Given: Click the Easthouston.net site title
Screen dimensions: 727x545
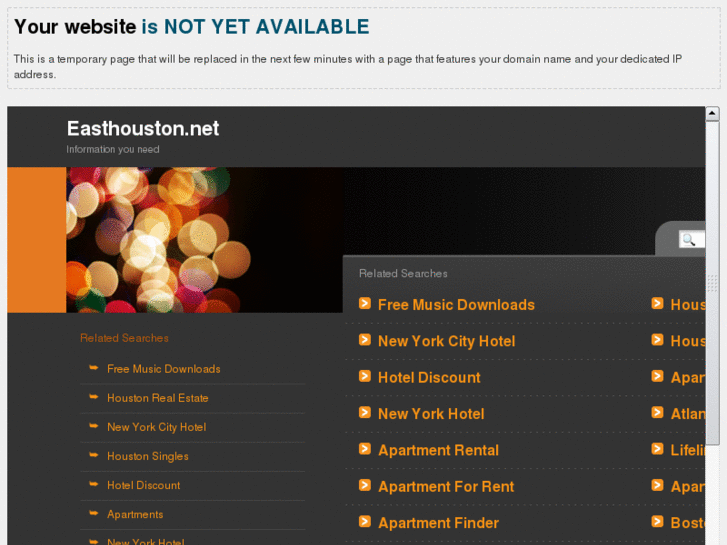Looking at the screenshot, I should 143,128.
